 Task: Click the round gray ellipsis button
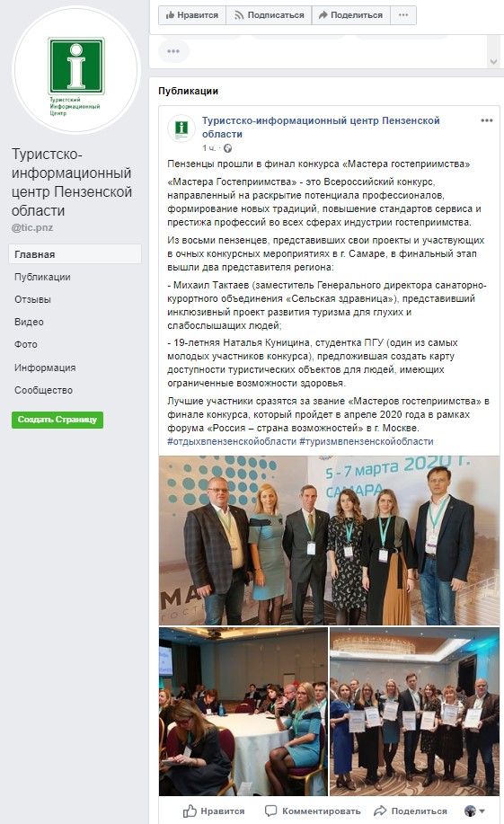173,51
